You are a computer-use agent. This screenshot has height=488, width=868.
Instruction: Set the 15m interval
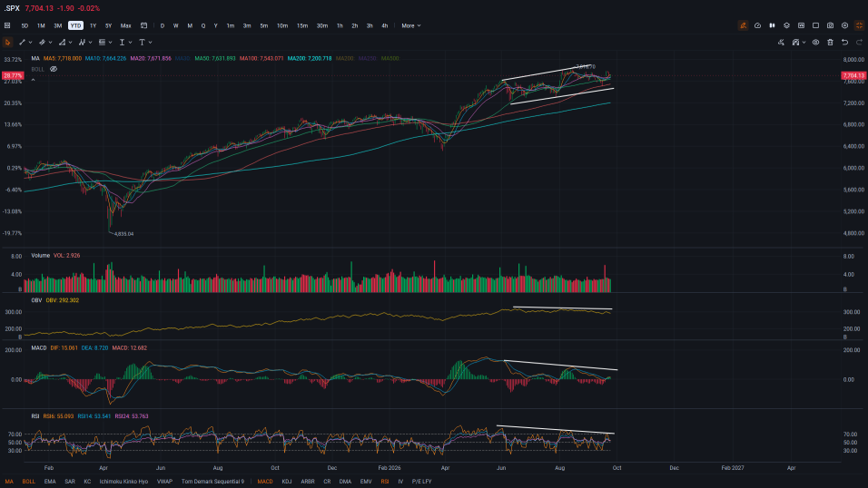coord(301,25)
